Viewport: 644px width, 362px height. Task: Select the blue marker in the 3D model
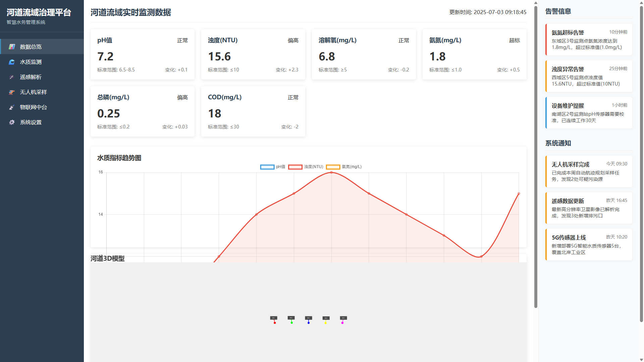click(309, 322)
